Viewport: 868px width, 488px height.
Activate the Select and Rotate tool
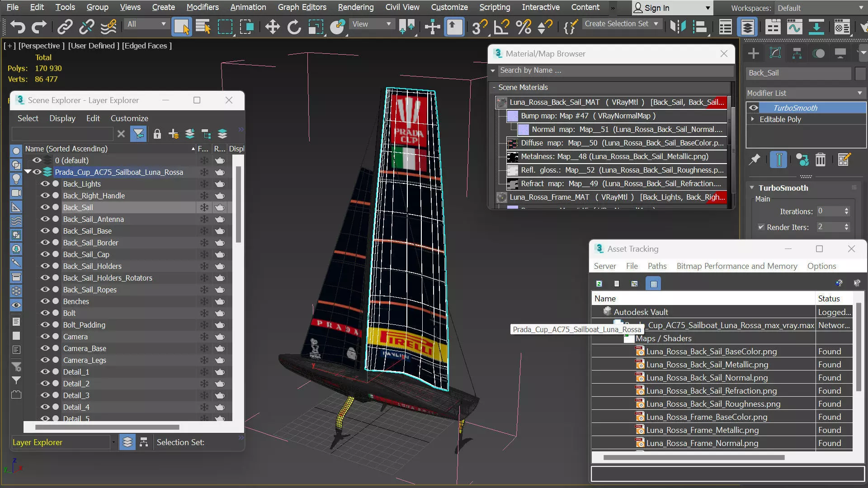tap(294, 27)
